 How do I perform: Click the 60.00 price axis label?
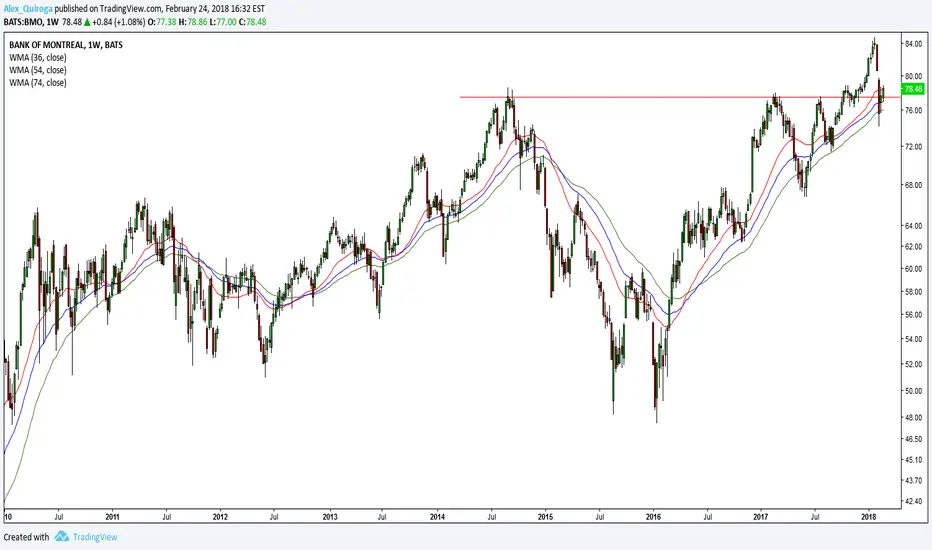pyautogui.click(x=913, y=269)
